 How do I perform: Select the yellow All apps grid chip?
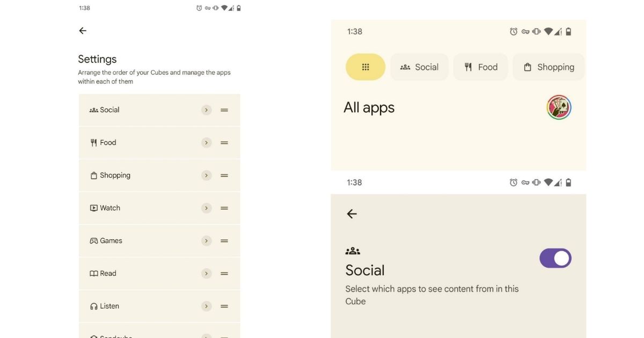[x=365, y=67]
